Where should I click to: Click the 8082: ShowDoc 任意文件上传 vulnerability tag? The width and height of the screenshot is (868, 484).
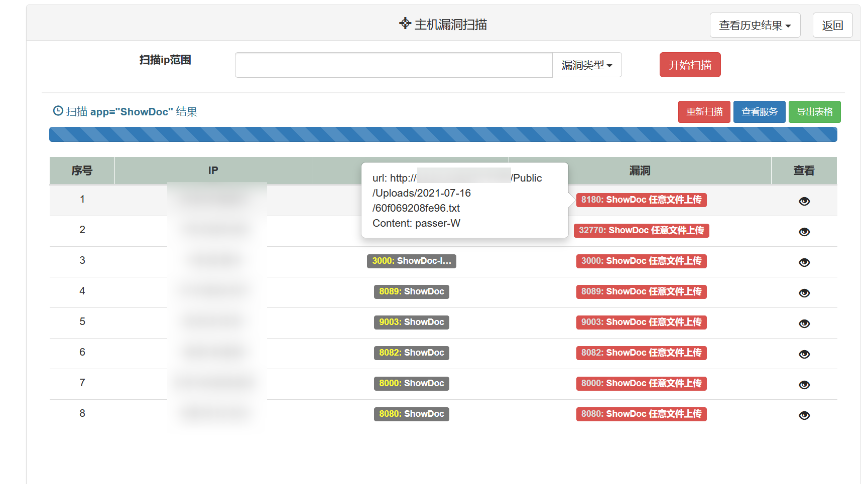click(x=642, y=353)
